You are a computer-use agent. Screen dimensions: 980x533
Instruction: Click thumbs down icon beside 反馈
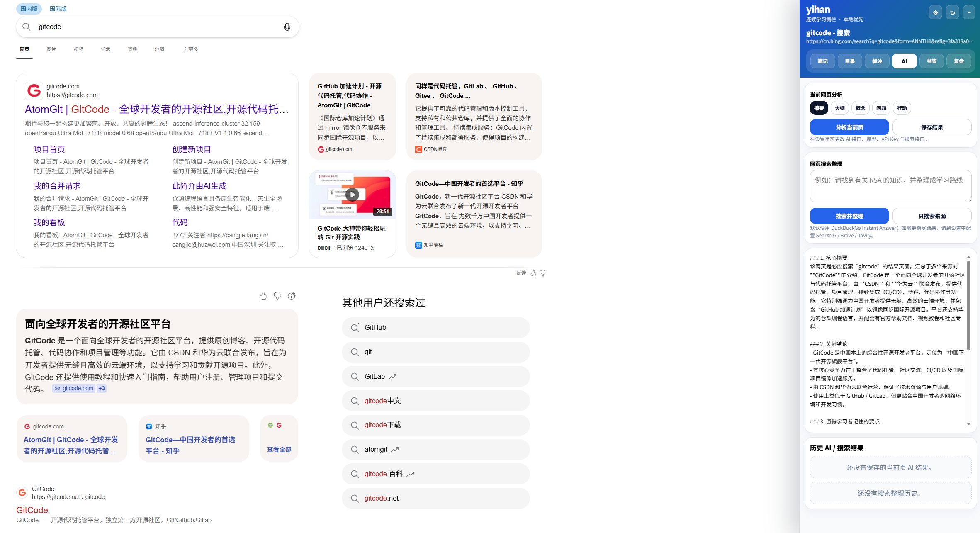[542, 273]
